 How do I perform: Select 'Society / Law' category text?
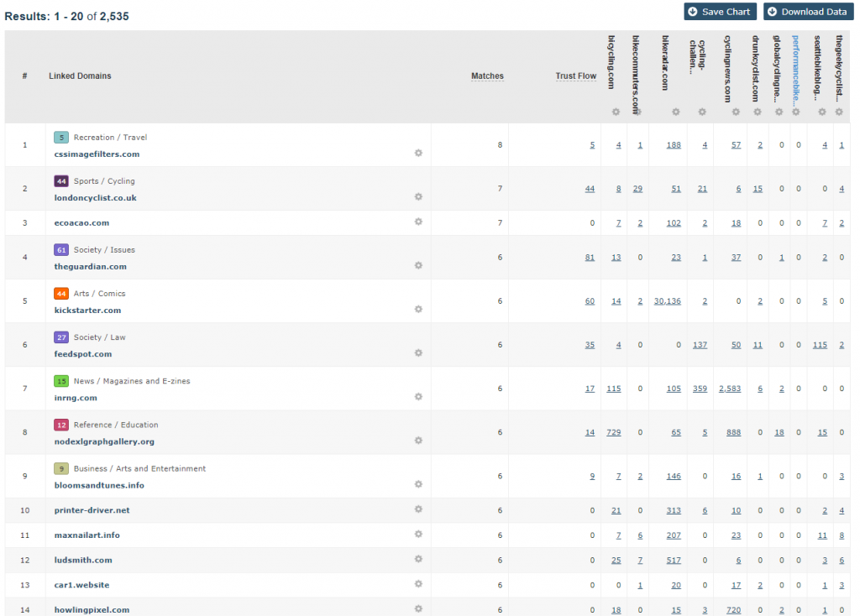[x=100, y=337]
